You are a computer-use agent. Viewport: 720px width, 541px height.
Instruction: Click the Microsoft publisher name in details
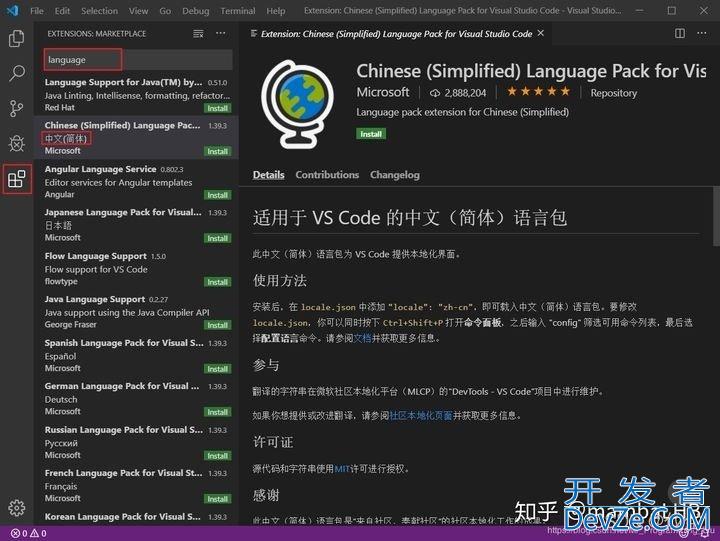click(382, 92)
